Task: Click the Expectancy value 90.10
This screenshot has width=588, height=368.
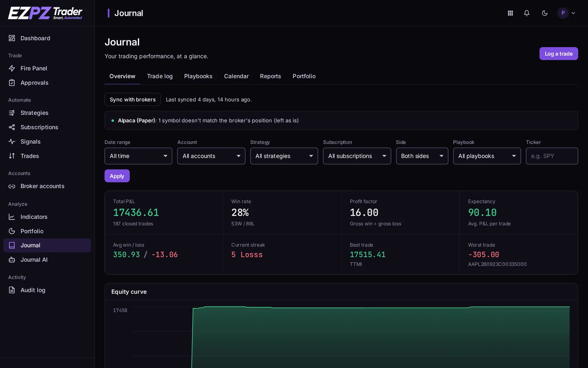Action: click(x=482, y=212)
